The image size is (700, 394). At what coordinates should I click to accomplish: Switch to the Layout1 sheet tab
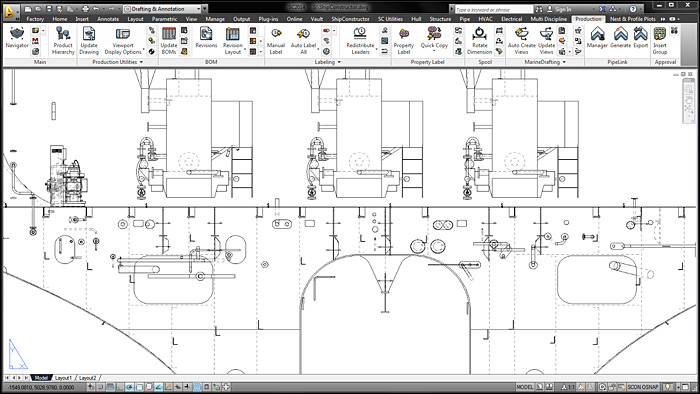[x=63, y=378]
